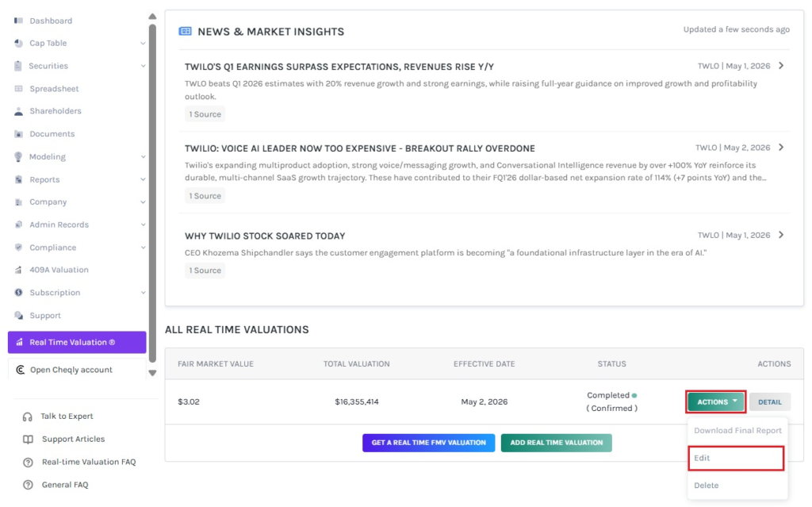Open Real Time Valuation section
Screen dimensions: 812x507
coord(77,342)
